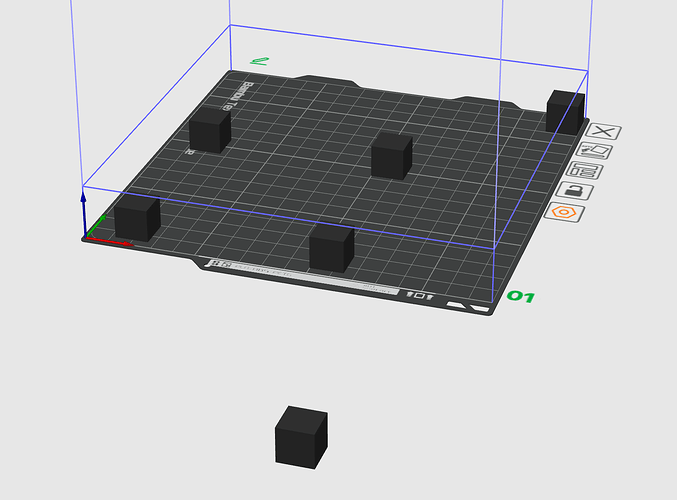Click the bed type label strip

tap(303, 277)
